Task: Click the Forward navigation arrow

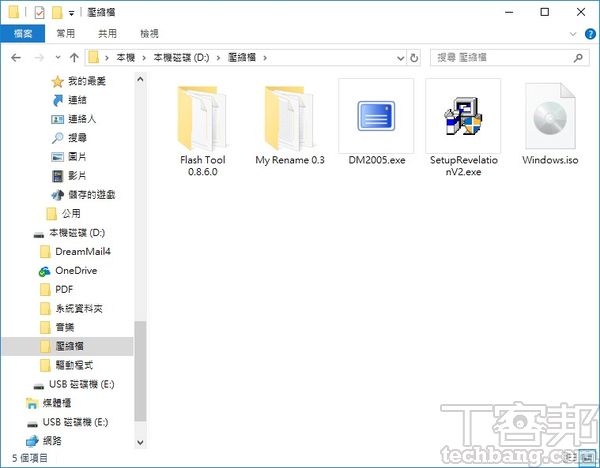Action: (x=39, y=58)
